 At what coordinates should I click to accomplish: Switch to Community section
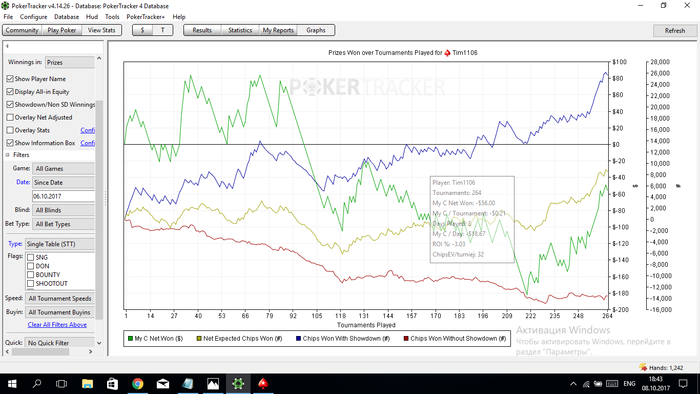click(x=22, y=30)
